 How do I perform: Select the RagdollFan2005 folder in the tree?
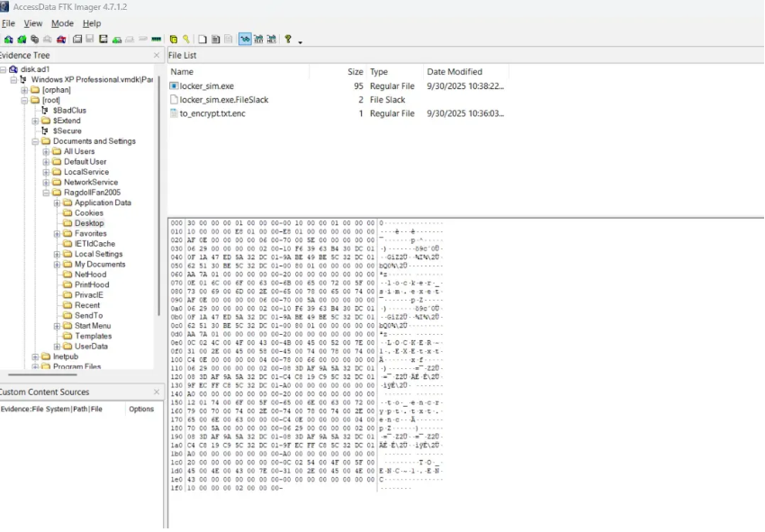tap(93, 193)
